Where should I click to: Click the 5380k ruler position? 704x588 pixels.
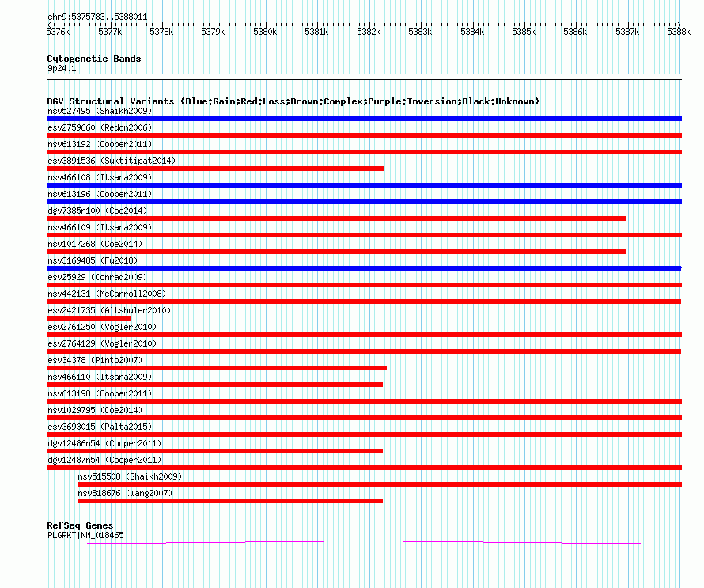[x=265, y=32]
